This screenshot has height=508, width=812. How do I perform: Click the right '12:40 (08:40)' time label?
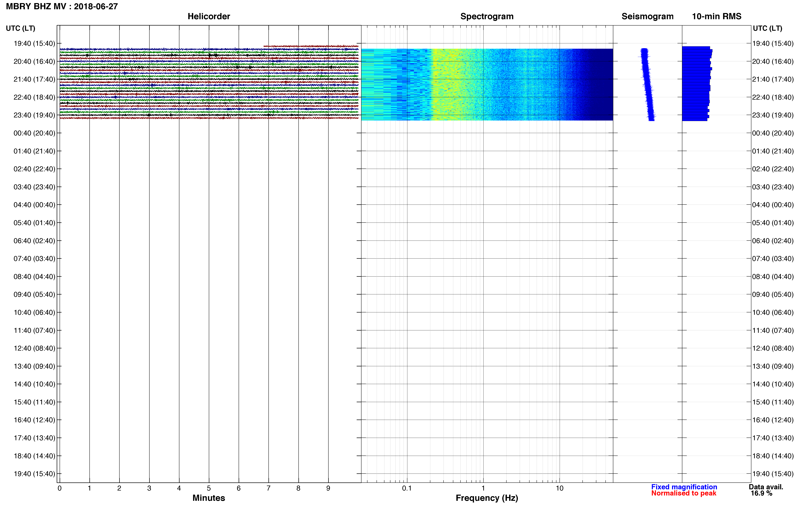773,348
